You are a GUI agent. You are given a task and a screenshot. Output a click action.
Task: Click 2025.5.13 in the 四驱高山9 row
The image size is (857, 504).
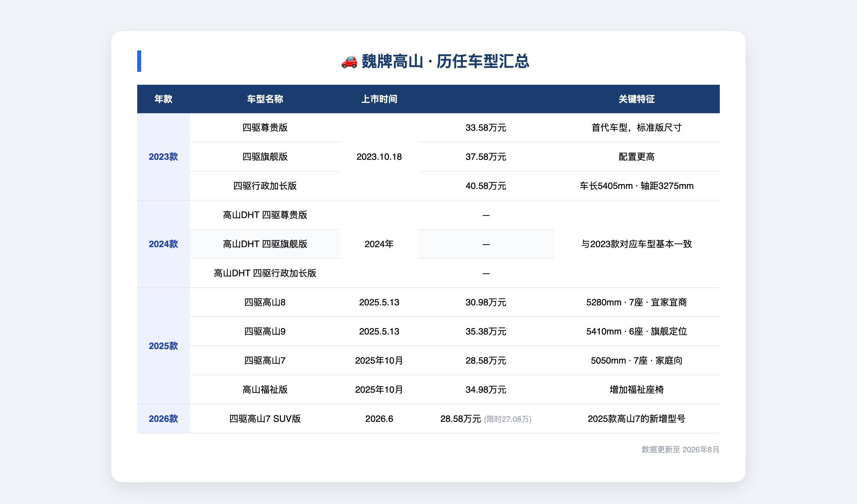click(379, 331)
